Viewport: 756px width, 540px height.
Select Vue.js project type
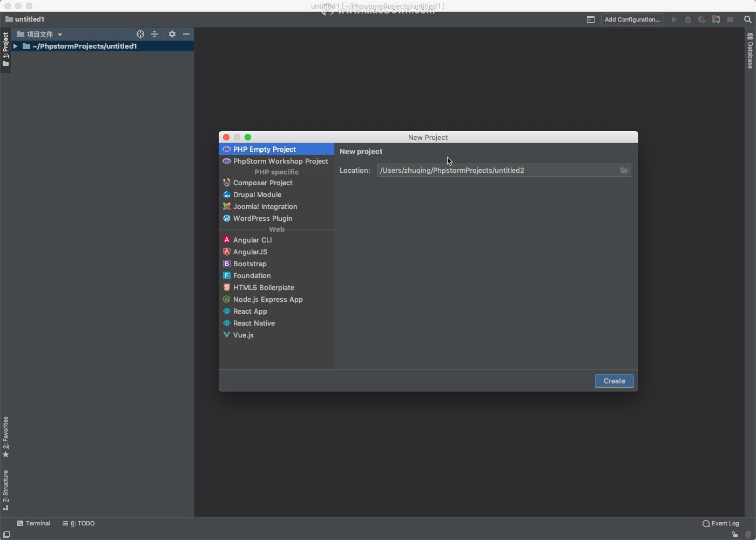tap(276, 335)
